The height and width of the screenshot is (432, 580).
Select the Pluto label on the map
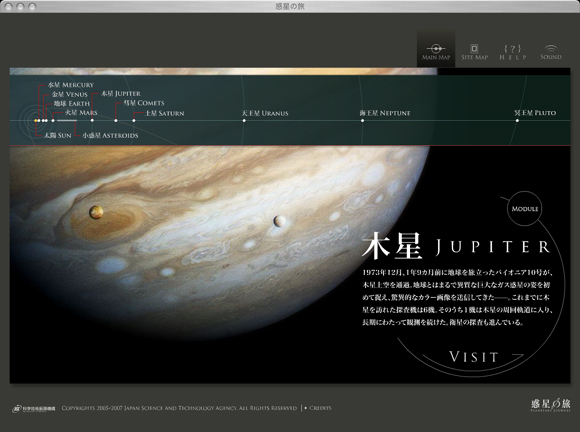[535, 113]
